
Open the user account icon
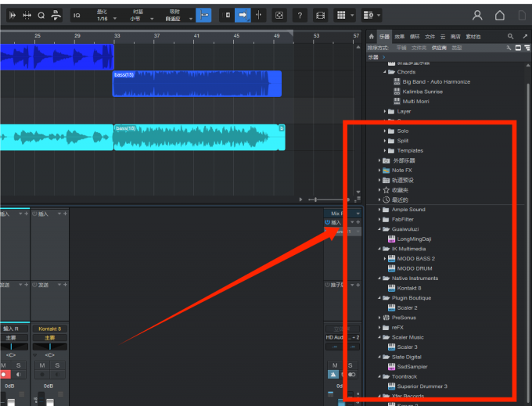point(477,15)
